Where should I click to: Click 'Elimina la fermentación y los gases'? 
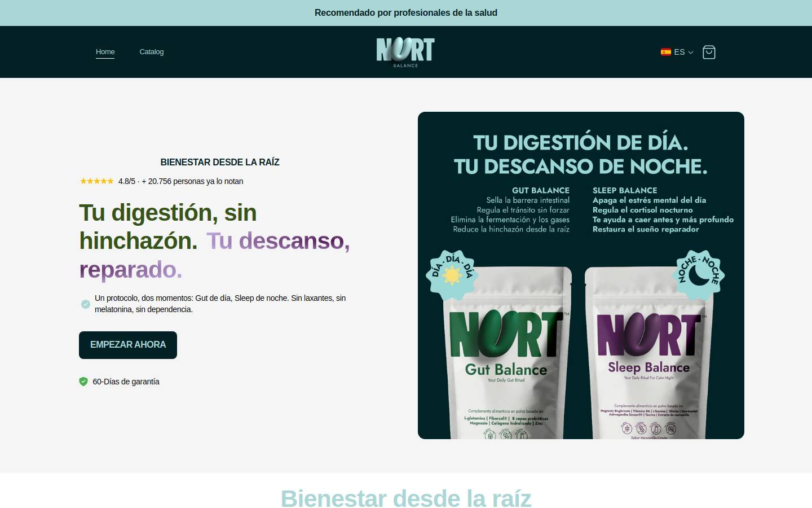(510, 220)
